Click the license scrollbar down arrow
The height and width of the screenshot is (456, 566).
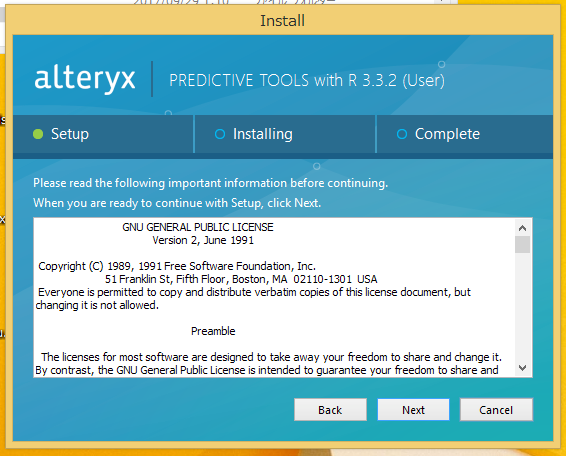tap(522, 368)
